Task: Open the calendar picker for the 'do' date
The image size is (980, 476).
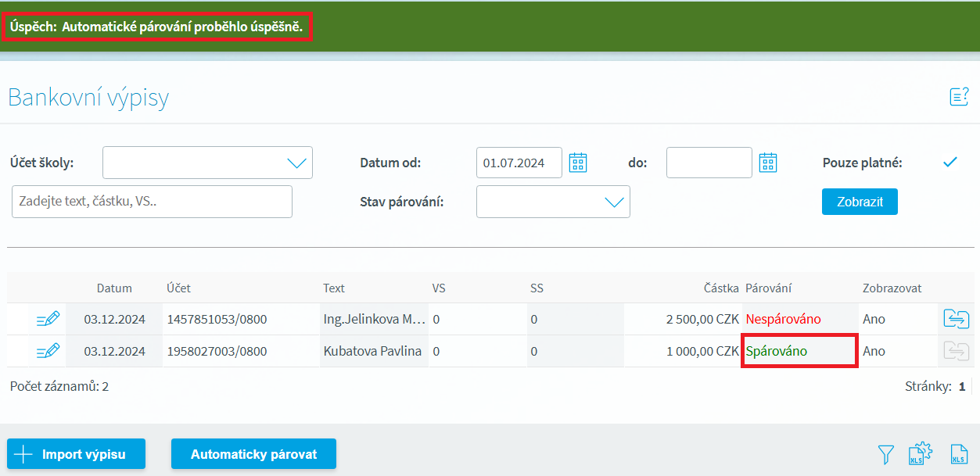Action: click(x=768, y=163)
